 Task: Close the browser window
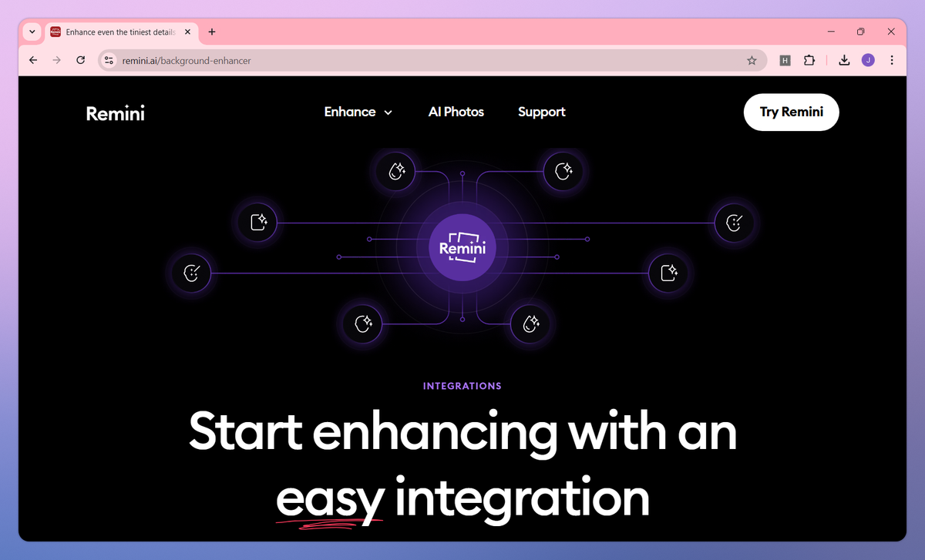(891, 32)
